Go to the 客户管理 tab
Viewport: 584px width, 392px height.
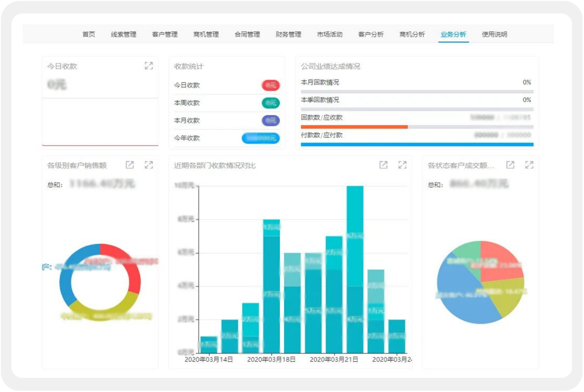pyautogui.click(x=165, y=34)
